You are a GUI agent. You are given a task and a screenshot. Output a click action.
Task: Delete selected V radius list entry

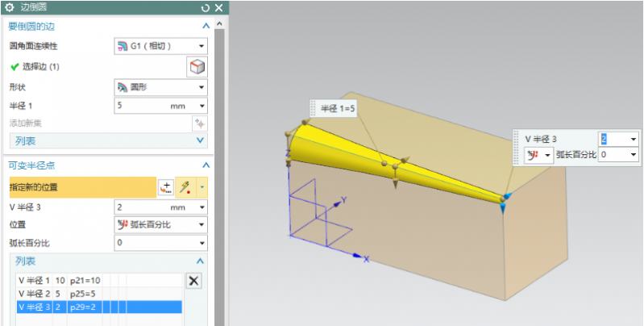[x=193, y=281]
